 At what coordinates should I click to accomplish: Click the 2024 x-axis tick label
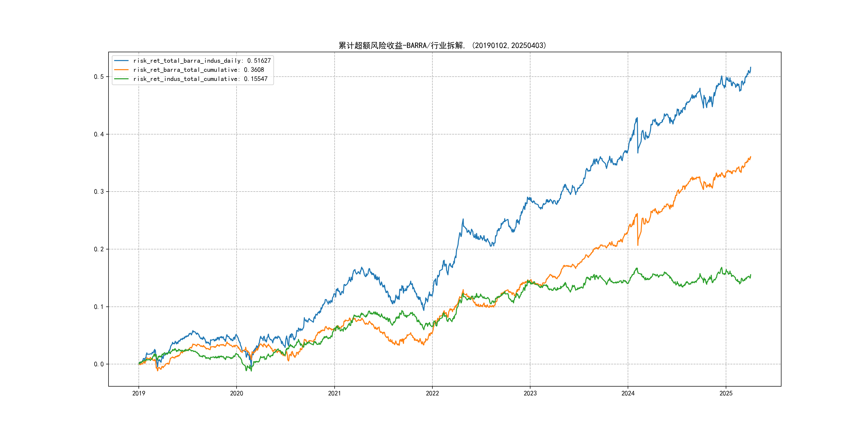628,393
